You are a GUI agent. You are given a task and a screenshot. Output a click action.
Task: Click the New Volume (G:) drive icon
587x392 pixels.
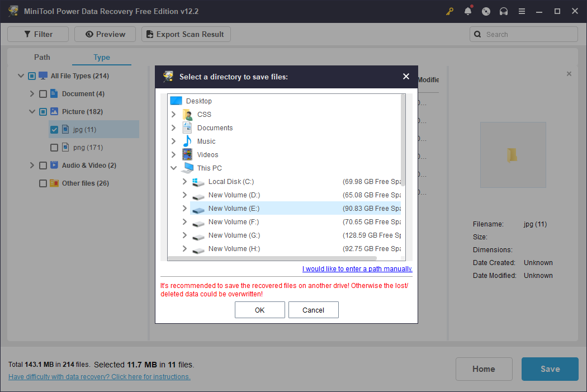point(198,236)
